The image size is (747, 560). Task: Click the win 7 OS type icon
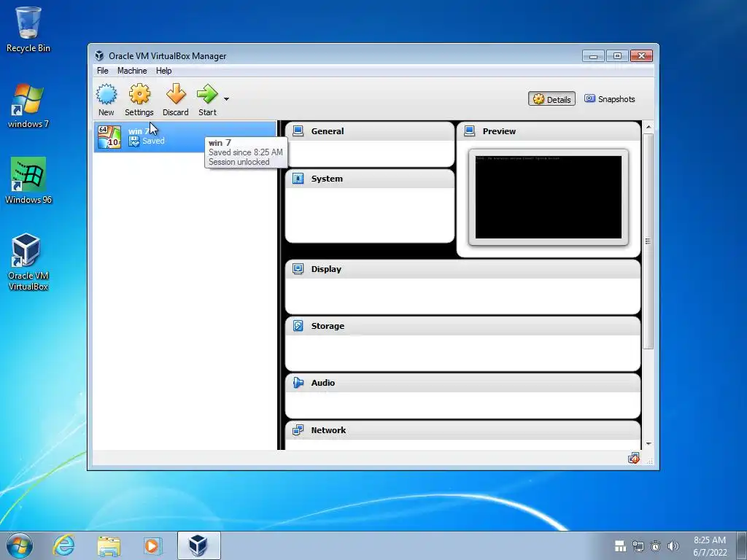point(109,137)
